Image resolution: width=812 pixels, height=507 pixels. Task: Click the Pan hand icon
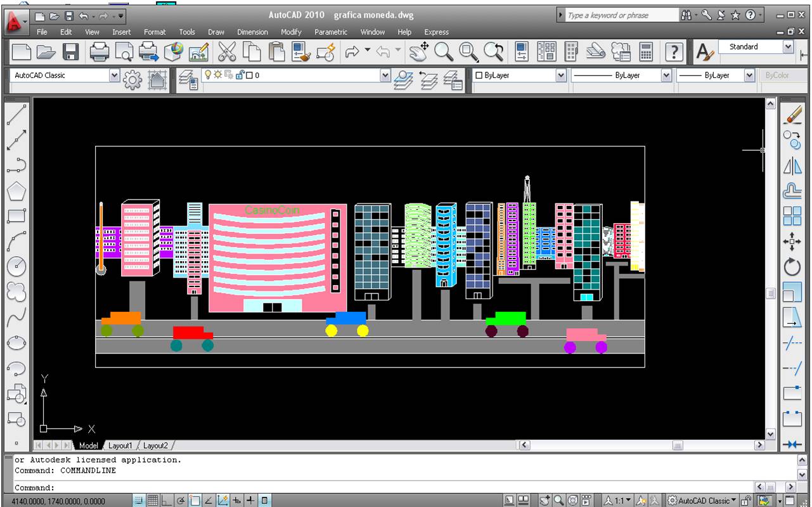pyautogui.click(x=418, y=52)
